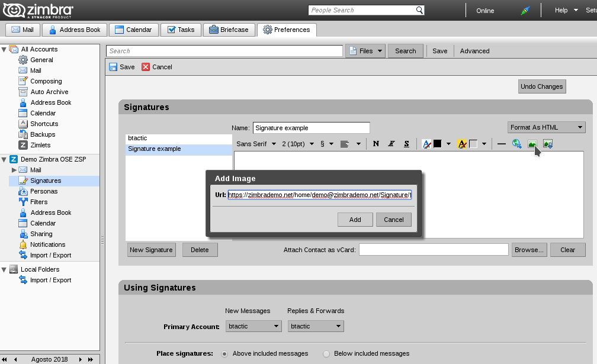Open Replies & Forwards signature dropdown
Viewport: 597px width, 364px height.
pyautogui.click(x=316, y=326)
